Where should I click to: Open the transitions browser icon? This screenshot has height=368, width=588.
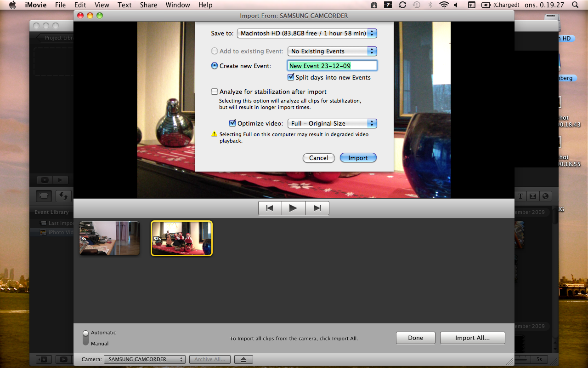pyautogui.click(x=533, y=196)
